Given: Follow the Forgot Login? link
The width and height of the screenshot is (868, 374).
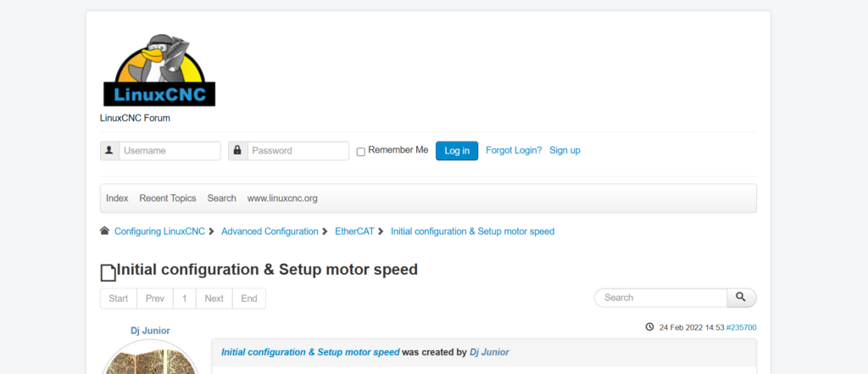Looking at the screenshot, I should point(514,150).
